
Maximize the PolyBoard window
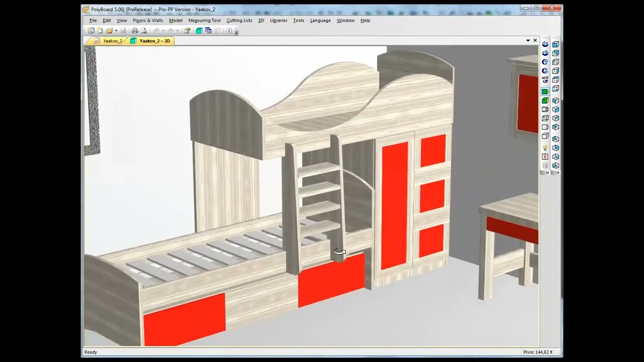click(537, 8)
